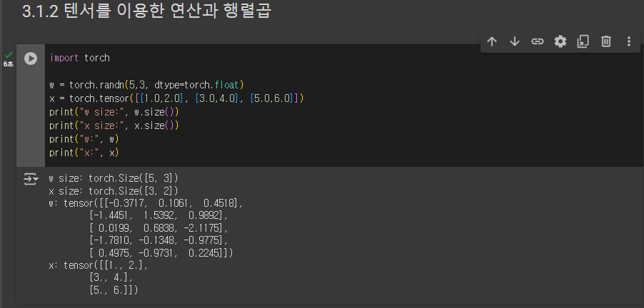Click the '6초' execution time label
Image resolution: width=644 pixels, height=308 pixels.
click(x=9, y=64)
